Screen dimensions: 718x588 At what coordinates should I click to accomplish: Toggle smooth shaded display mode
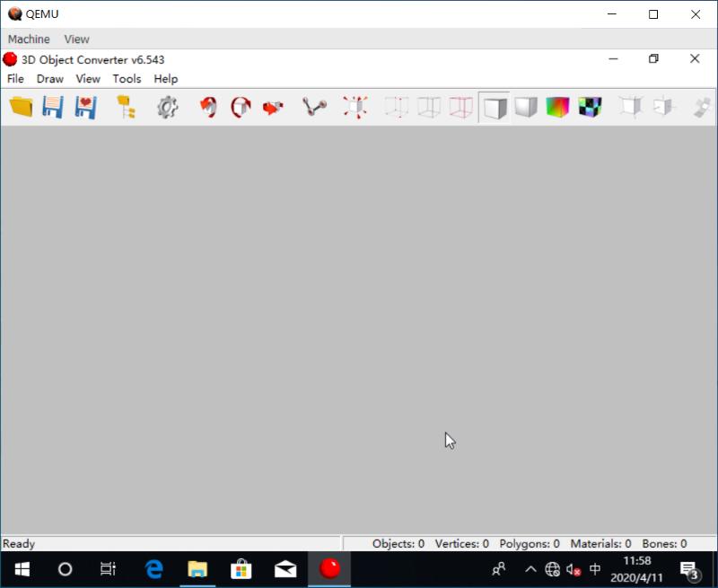coord(527,107)
